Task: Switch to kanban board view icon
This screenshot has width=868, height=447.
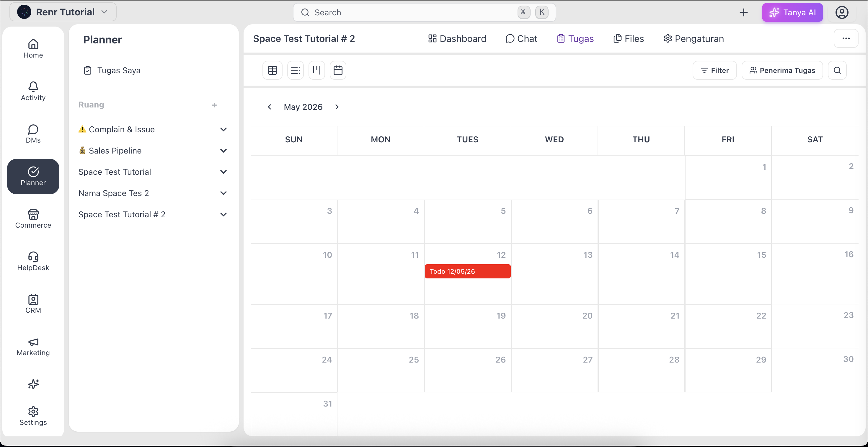Action: tap(317, 70)
